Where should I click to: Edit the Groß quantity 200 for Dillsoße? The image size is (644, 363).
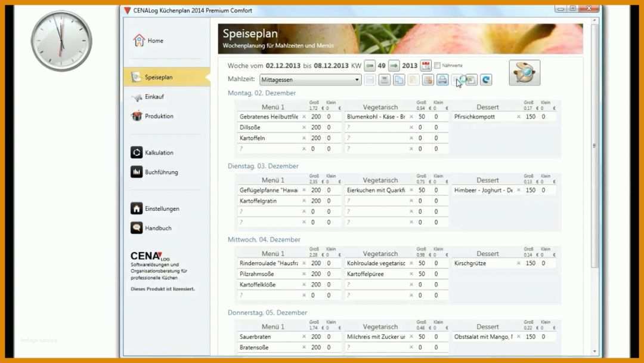tap(316, 127)
